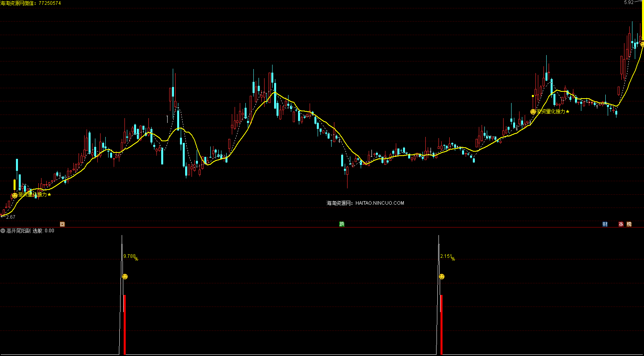Viewport: 644px width, 356px height.
Task: Click the red 涨 marker icon
Action: pos(621,224)
